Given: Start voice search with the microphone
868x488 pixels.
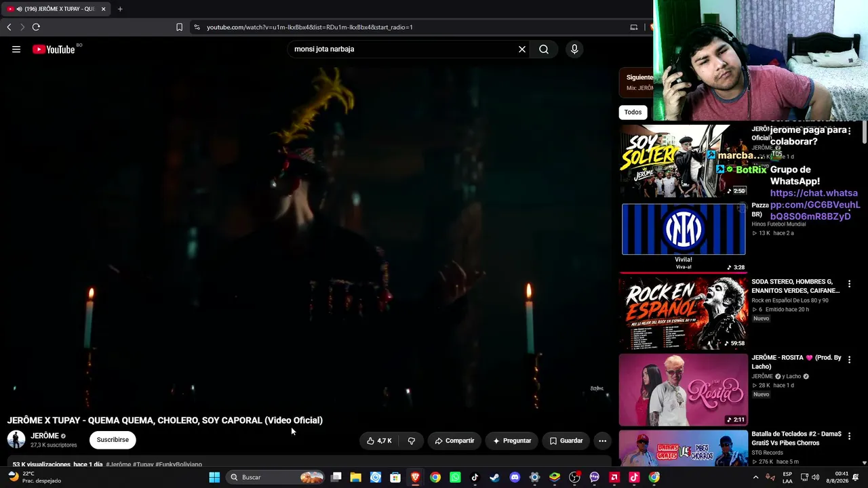Looking at the screenshot, I should (x=574, y=49).
